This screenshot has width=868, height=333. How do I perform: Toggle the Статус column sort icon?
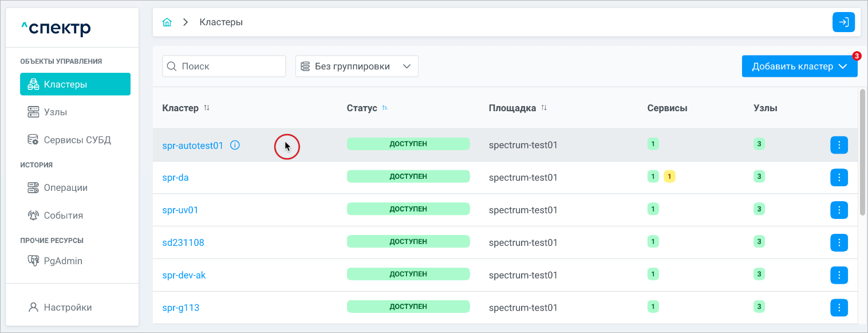[385, 108]
